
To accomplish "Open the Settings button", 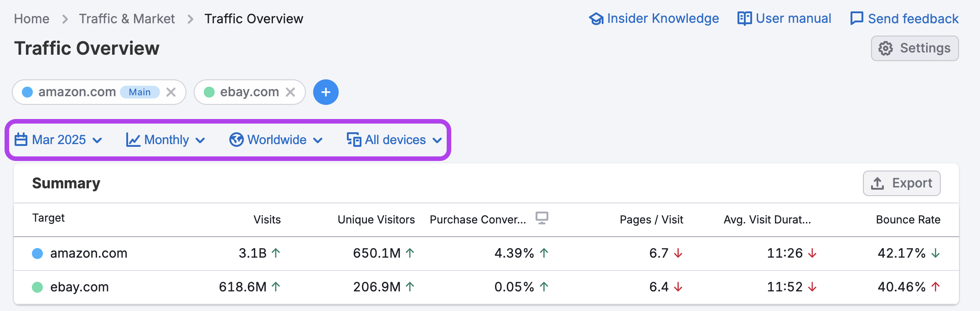I will (914, 48).
